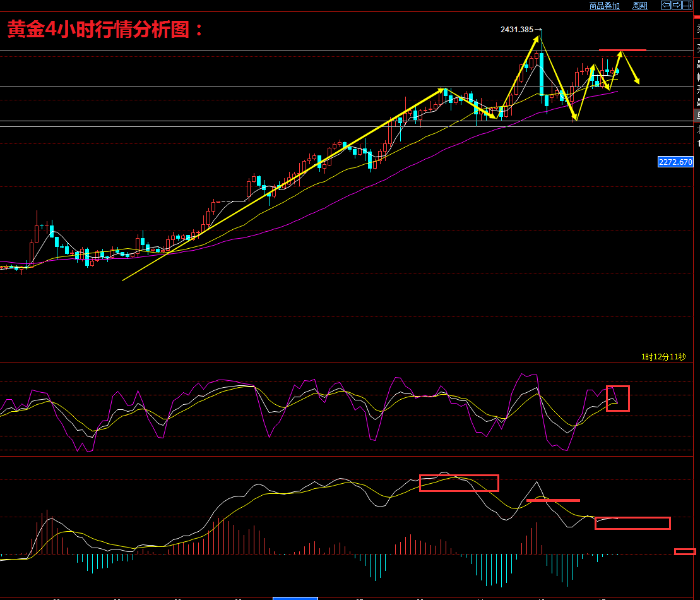Open the 周期 period link

[x=640, y=5]
